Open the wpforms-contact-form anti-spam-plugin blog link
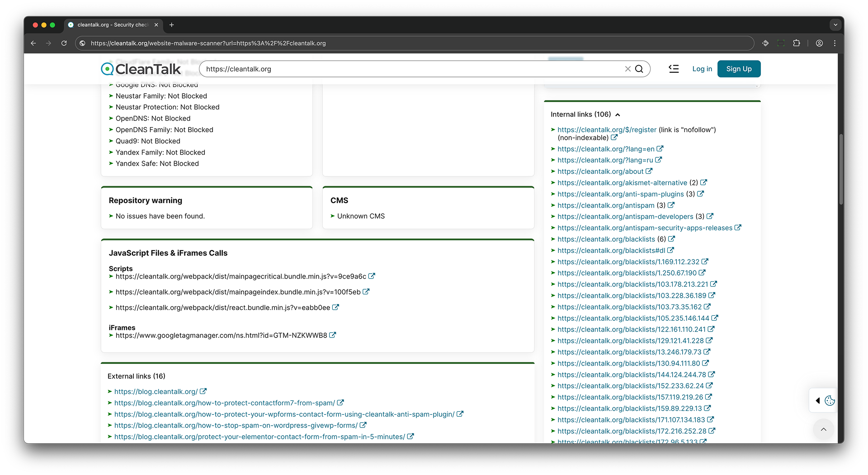868x475 pixels. tap(284, 414)
